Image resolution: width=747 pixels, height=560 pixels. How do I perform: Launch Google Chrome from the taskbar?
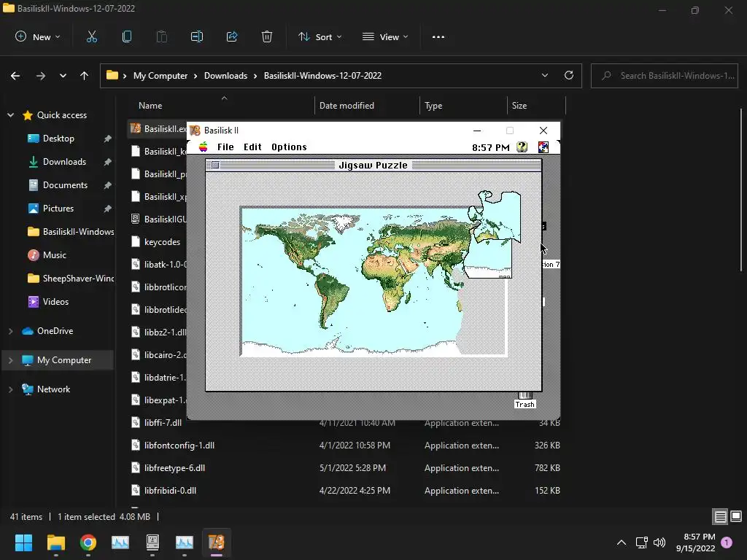pos(88,542)
